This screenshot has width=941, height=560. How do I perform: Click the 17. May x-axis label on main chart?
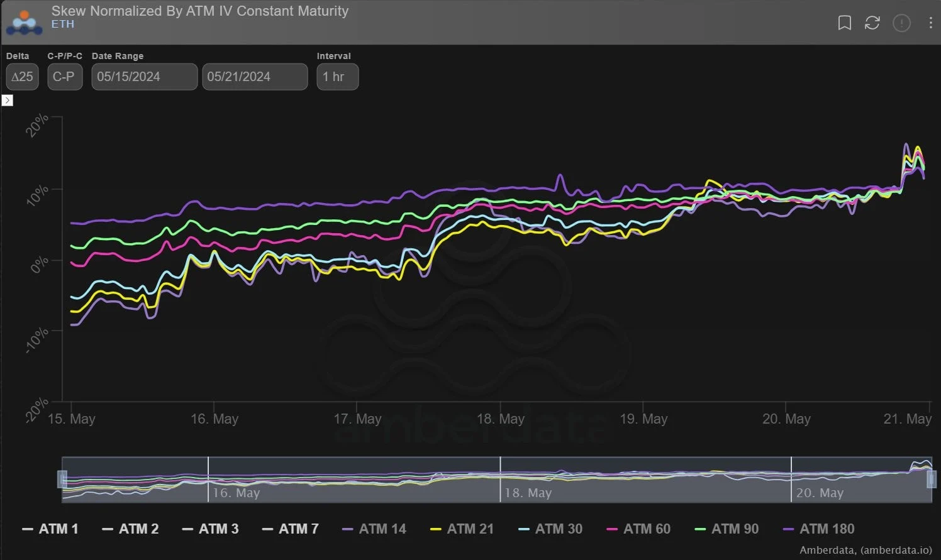click(357, 419)
